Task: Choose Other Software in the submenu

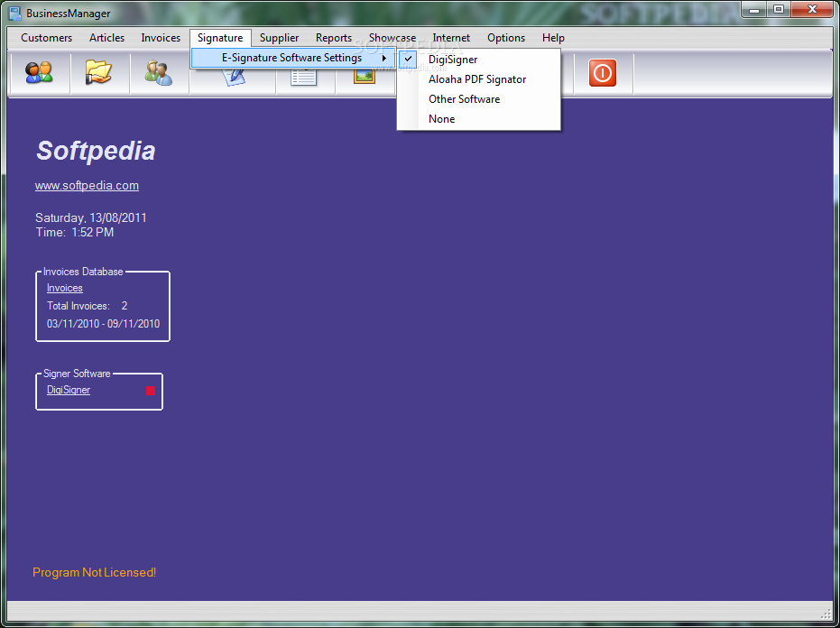Action: coord(478,99)
